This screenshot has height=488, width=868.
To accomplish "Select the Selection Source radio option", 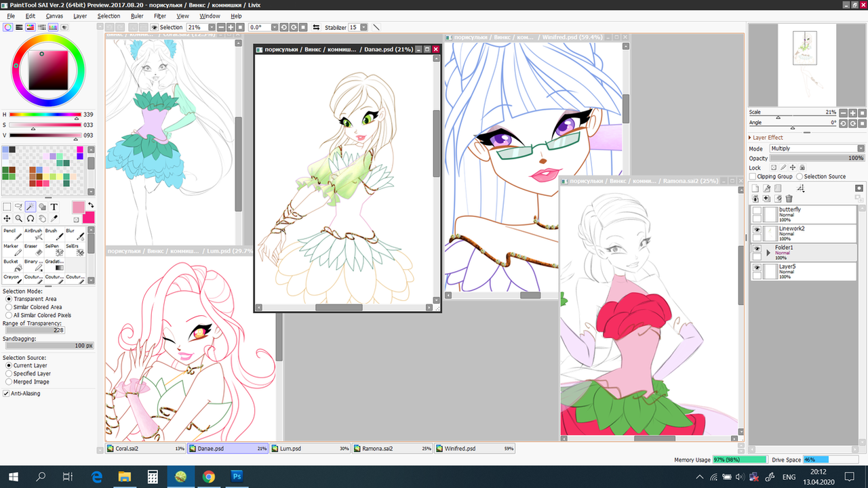I will click(x=800, y=176).
